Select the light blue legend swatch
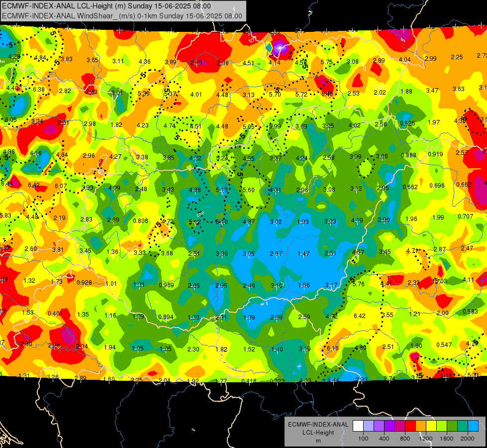 click(x=473, y=426)
